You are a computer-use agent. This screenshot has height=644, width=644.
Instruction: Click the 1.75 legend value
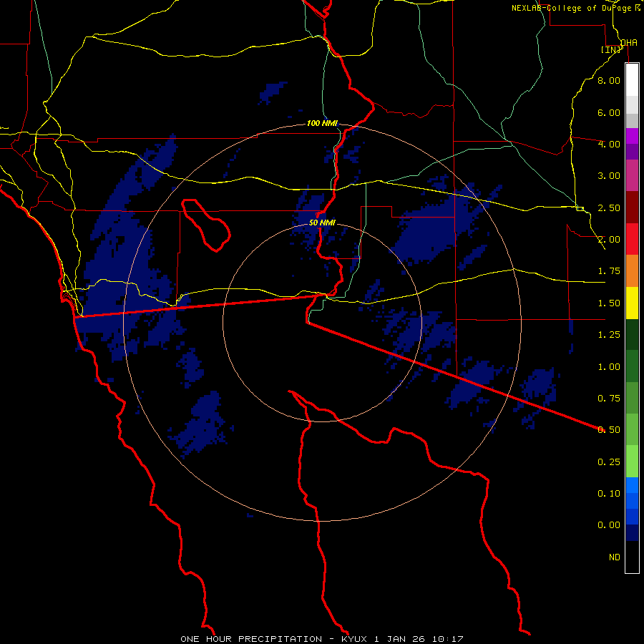(x=609, y=271)
